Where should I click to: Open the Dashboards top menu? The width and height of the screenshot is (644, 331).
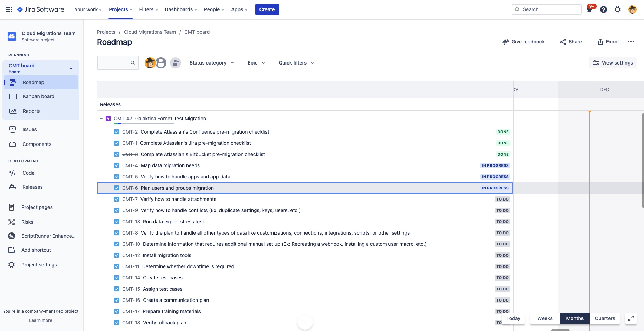click(181, 9)
